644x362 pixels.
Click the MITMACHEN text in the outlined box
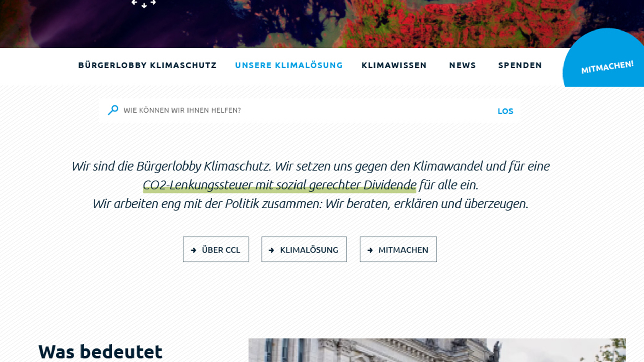click(403, 250)
